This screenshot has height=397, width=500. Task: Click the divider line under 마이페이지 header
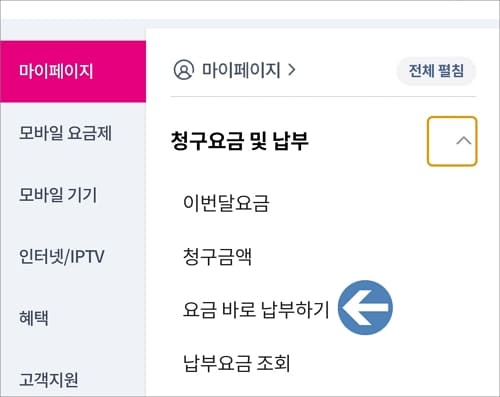coord(323,97)
